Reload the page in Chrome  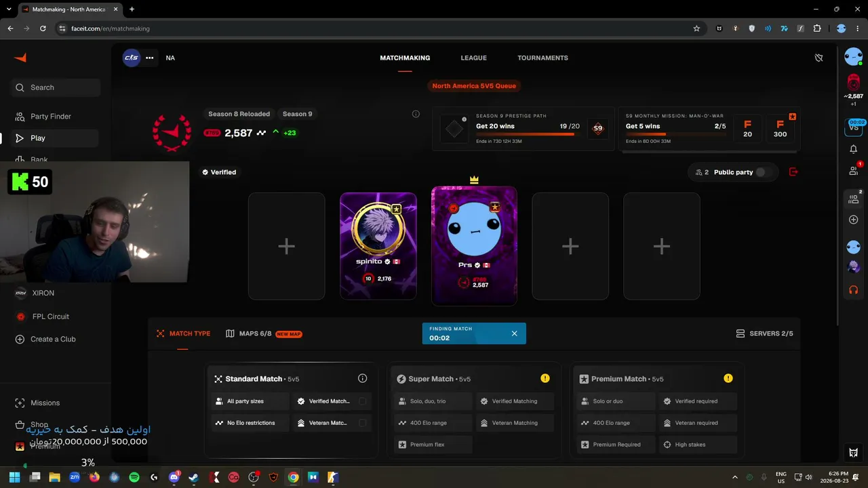click(43, 28)
